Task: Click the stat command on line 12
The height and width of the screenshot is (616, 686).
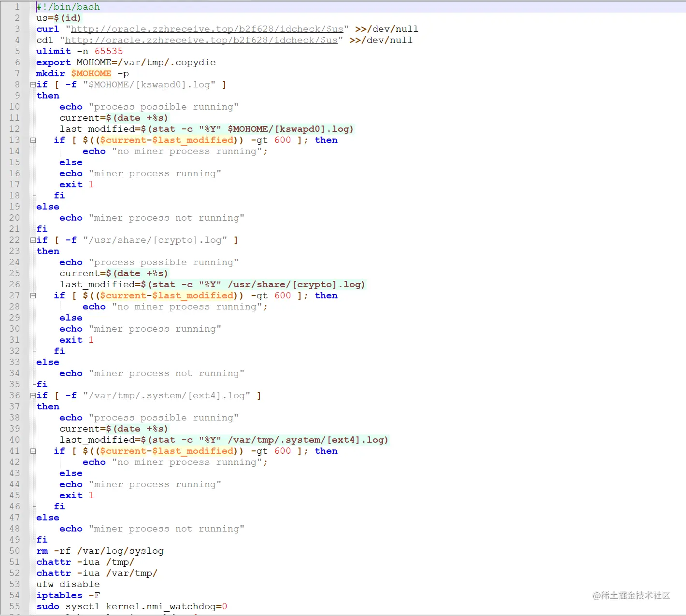Action: [248, 129]
